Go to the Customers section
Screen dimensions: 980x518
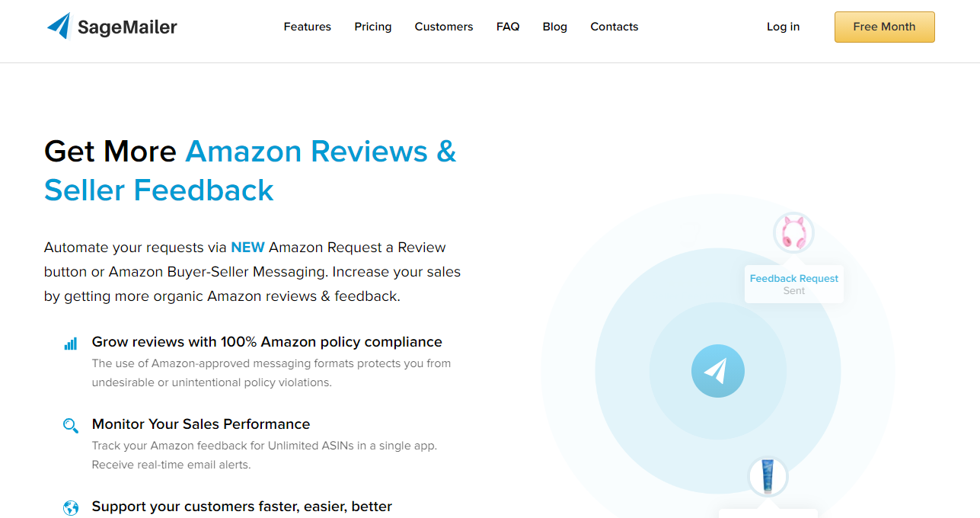point(444,27)
